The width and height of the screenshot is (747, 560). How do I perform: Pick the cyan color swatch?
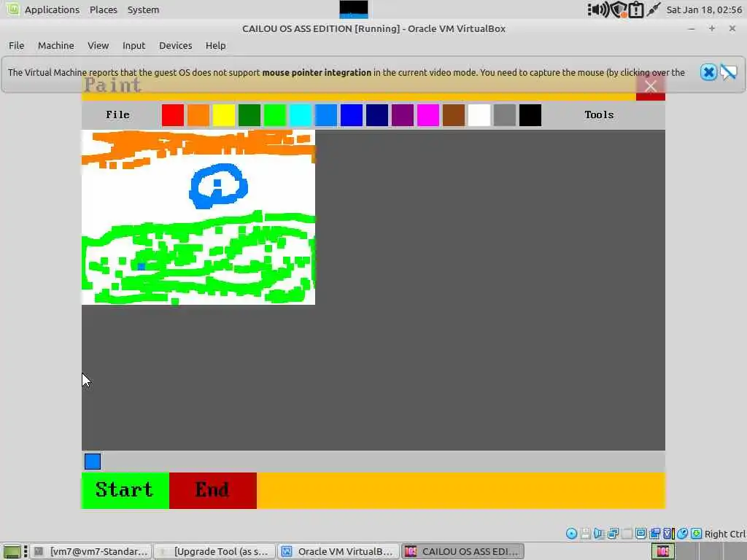click(x=301, y=115)
